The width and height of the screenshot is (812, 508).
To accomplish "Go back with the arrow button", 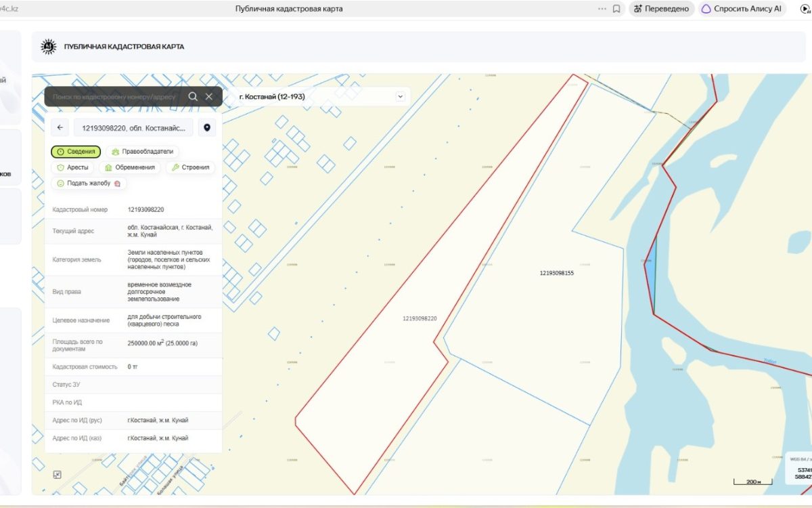I will [60, 127].
